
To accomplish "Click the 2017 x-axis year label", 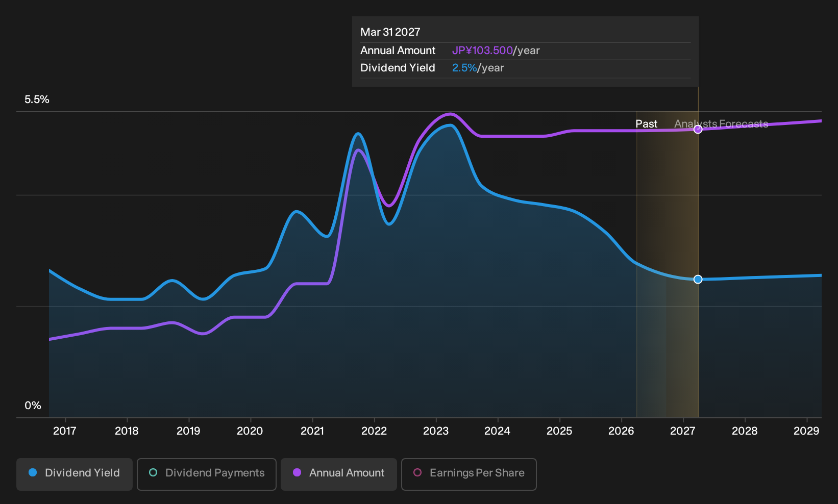I will [x=65, y=431].
